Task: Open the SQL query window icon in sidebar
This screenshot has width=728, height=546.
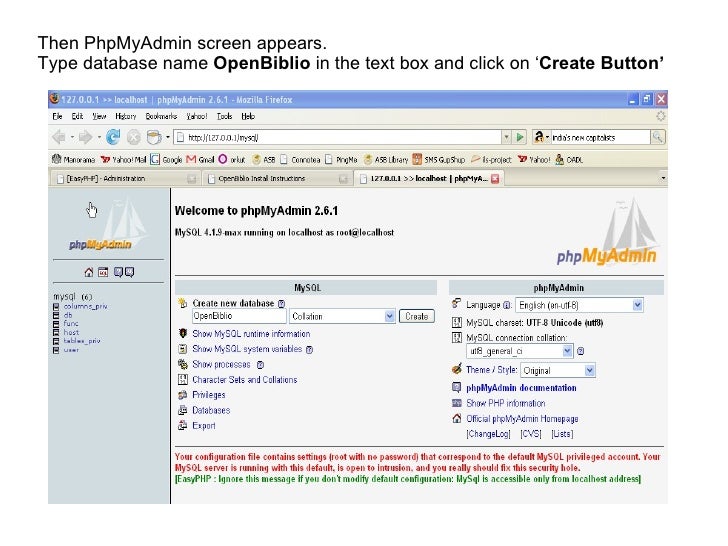Action: pyautogui.click(x=103, y=272)
